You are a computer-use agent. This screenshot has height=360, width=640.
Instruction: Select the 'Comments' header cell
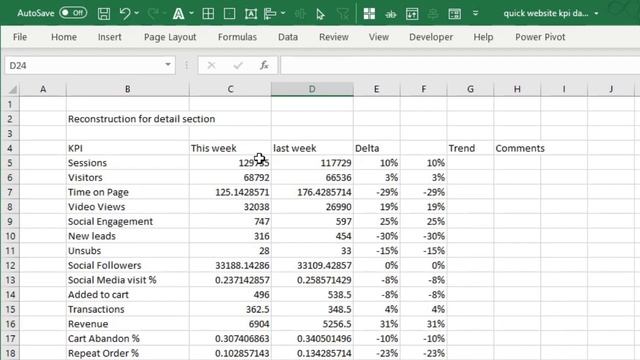(x=517, y=148)
